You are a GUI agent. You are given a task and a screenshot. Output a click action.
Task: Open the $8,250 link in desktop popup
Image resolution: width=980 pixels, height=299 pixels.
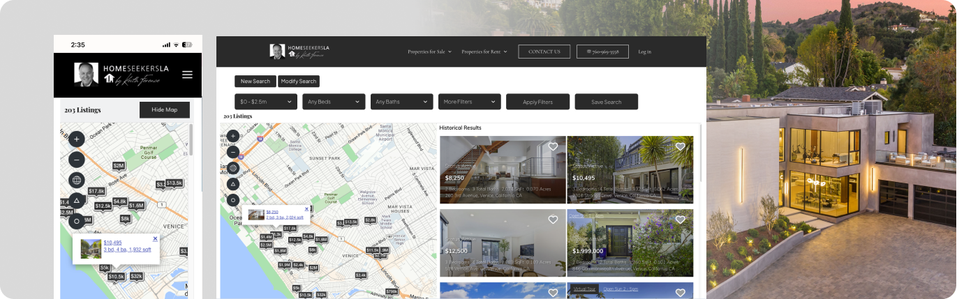272,212
